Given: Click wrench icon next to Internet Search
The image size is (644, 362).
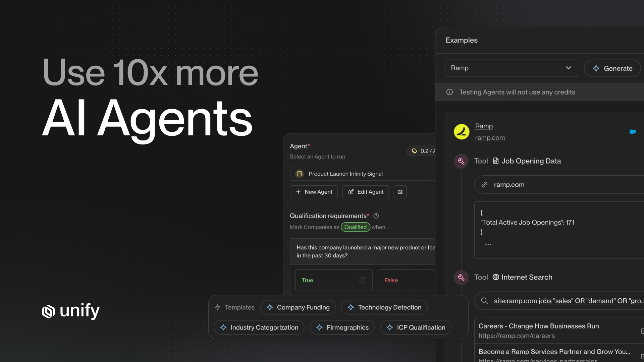Looking at the screenshot, I should pos(461,278).
